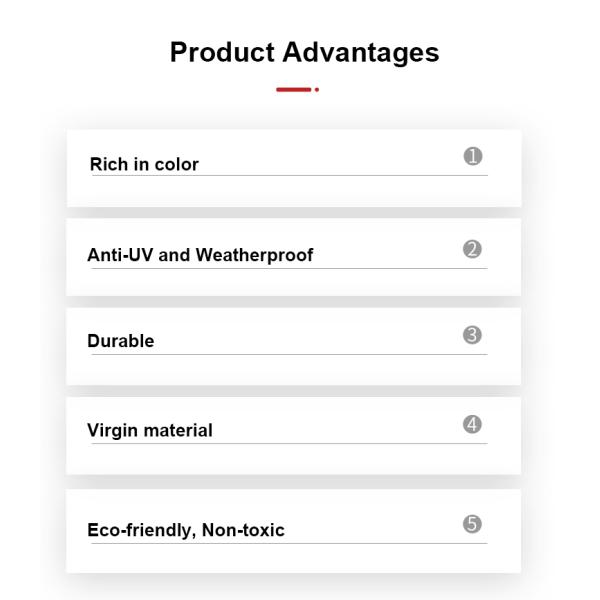The height and width of the screenshot is (600, 600).
Task: Click the number 2 circle icon
Action: pos(473,248)
